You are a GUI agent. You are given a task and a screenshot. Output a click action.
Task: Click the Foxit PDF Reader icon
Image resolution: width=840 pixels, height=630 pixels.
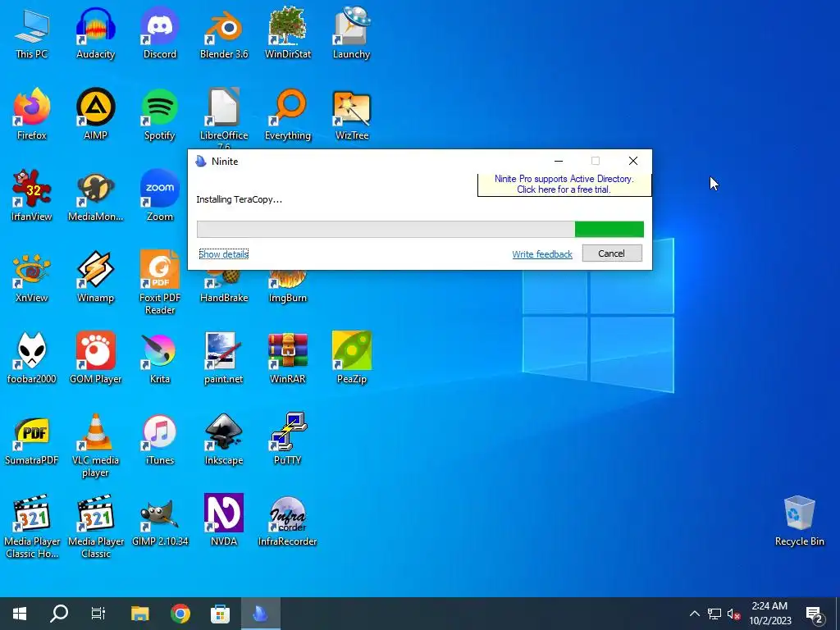(160, 282)
